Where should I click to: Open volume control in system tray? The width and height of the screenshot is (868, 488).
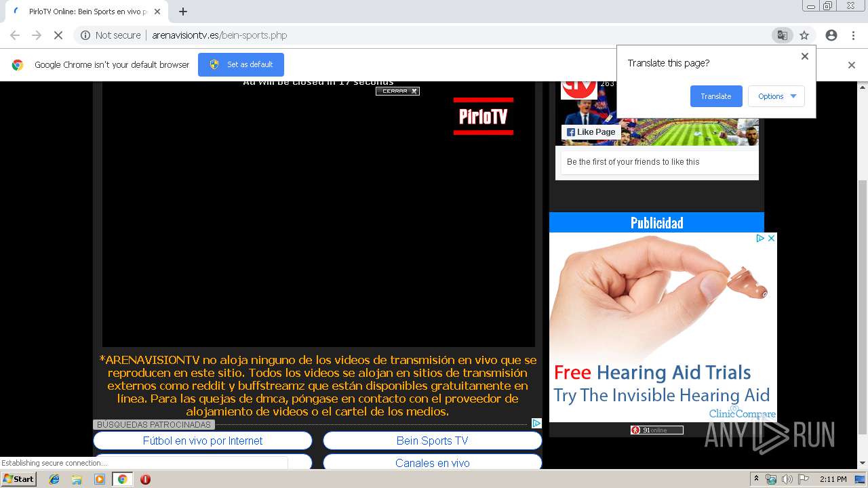[787, 479]
